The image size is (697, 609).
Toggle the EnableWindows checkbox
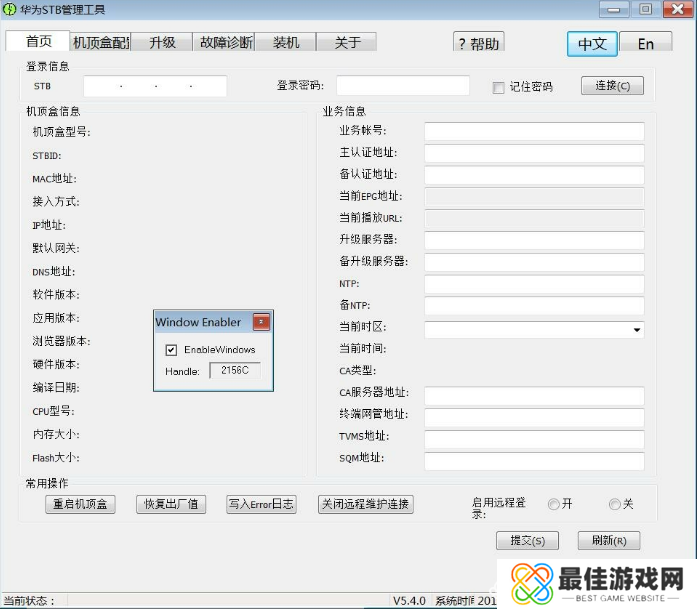coord(171,350)
